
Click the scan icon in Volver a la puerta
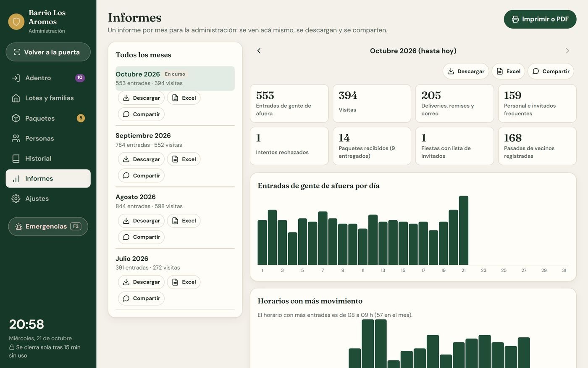coord(17,52)
